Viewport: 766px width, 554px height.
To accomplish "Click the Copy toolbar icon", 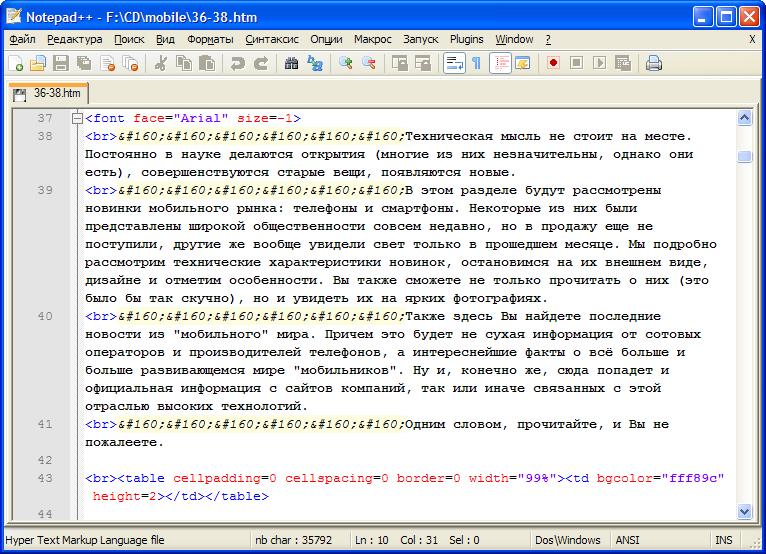I will tap(184, 64).
